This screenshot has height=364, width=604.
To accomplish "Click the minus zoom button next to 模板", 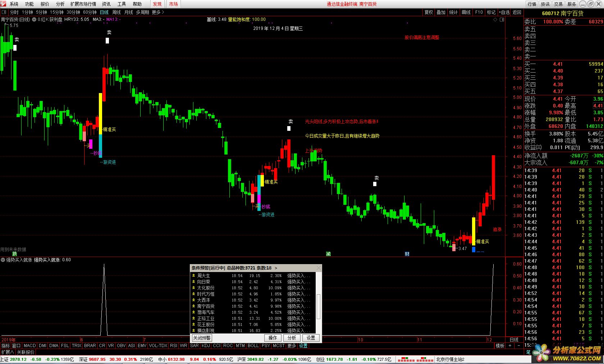I will (519, 346).
